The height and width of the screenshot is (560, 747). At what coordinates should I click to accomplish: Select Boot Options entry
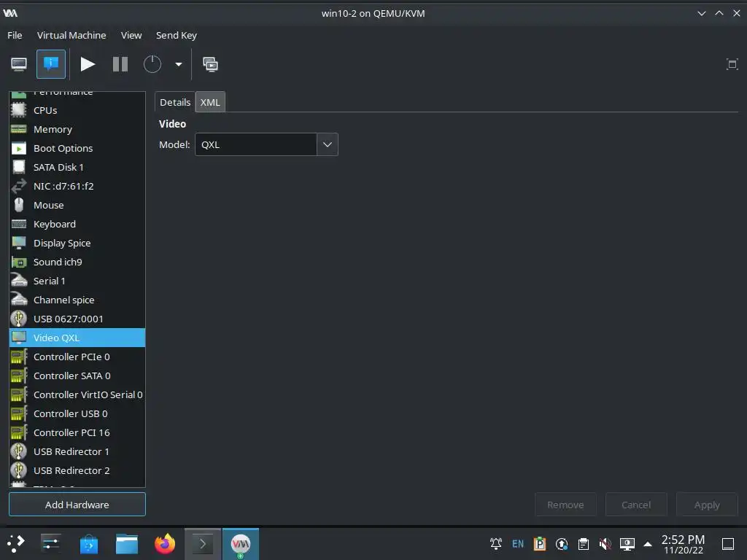(77, 148)
